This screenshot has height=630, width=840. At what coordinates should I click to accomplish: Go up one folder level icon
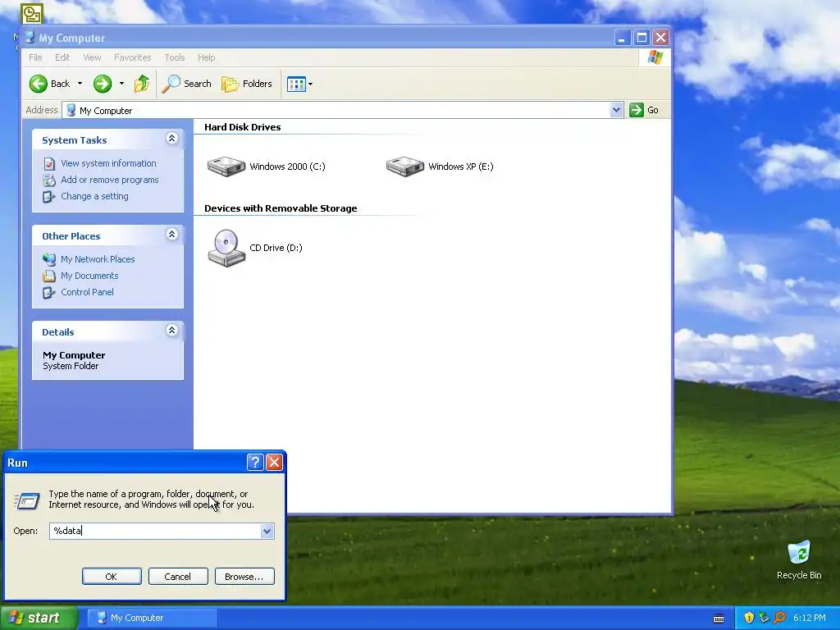(x=142, y=84)
